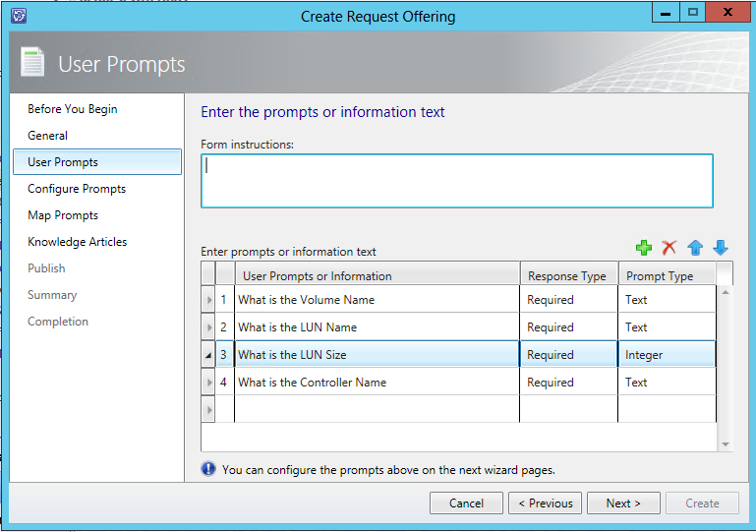Open Response Type for LUN Size row
756x532 pixels.
coord(568,355)
